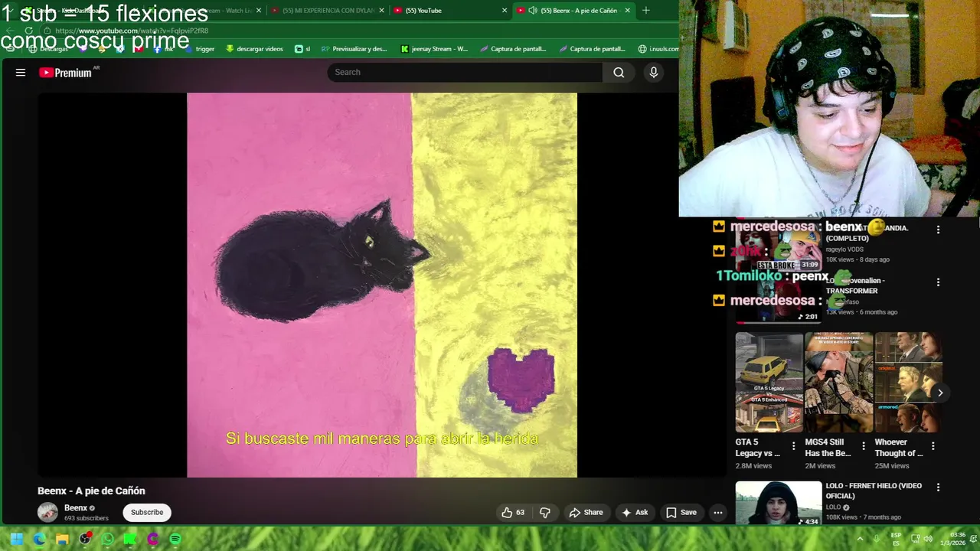Open options for 'MGS4 Still Has' short
Image resolution: width=980 pixels, height=551 pixels.
tap(863, 446)
